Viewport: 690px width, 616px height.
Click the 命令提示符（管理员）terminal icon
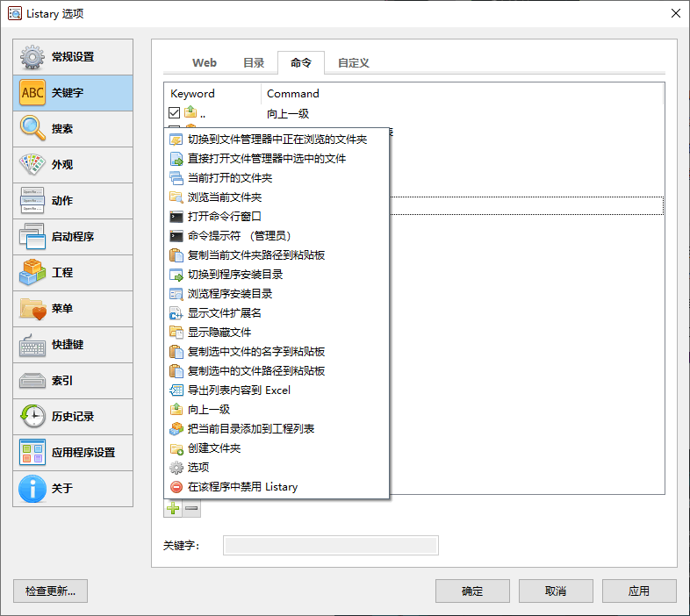click(x=176, y=236)
